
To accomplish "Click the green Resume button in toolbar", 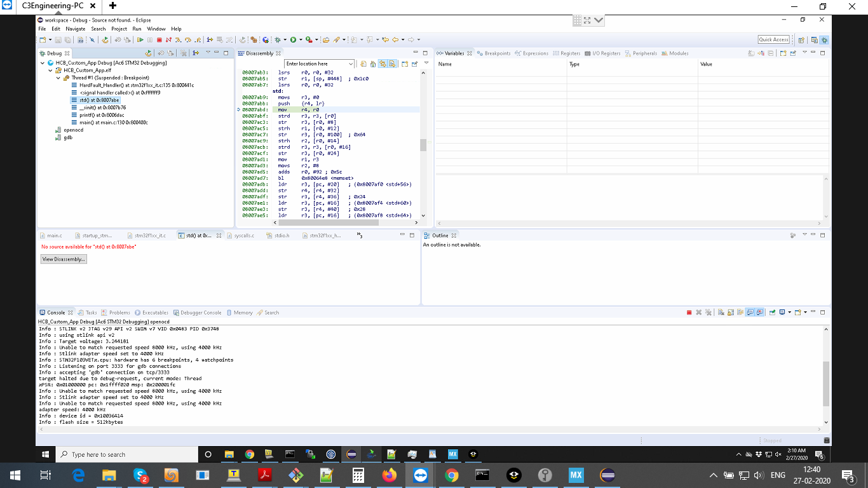I will coord(140,39).
